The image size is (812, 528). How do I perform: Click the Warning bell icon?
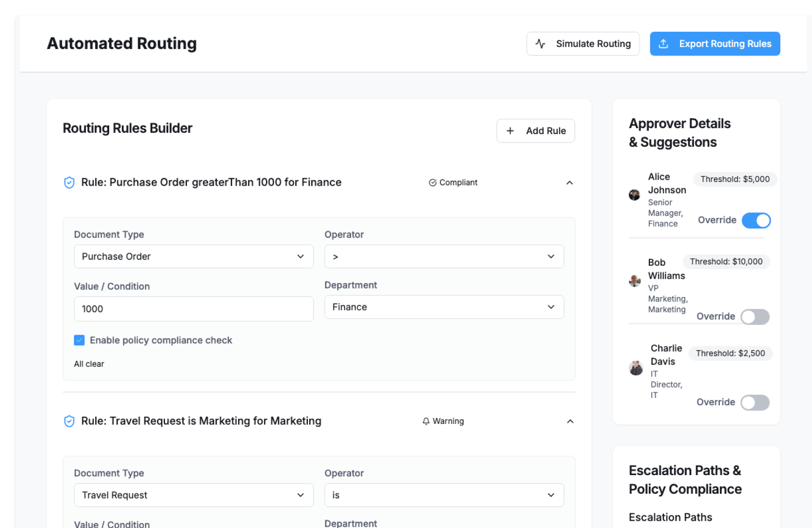426,421
